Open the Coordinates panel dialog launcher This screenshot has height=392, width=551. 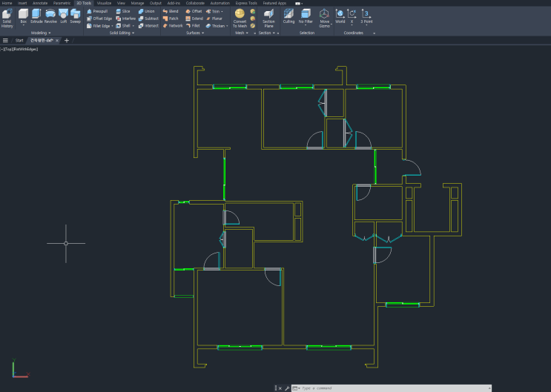(x=374, y=33)
